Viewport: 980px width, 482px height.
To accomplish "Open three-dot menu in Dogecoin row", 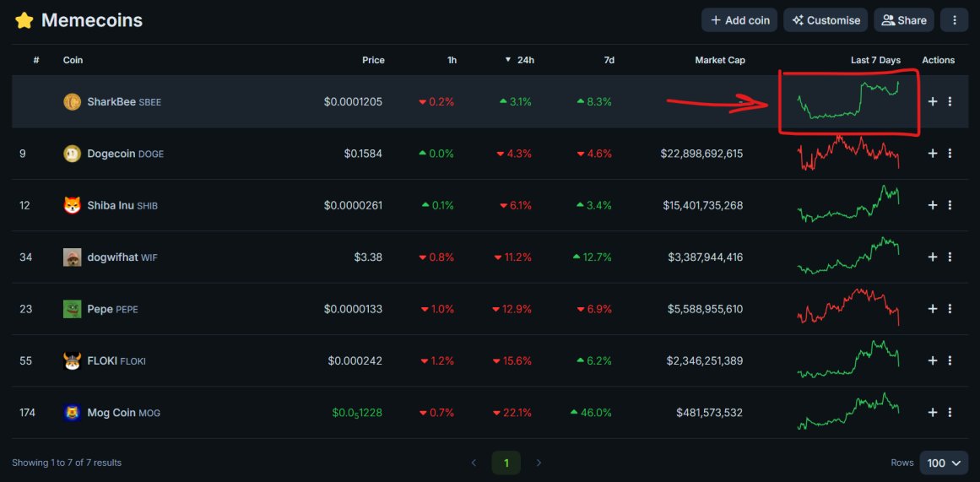I will click(x=950, y=153).
